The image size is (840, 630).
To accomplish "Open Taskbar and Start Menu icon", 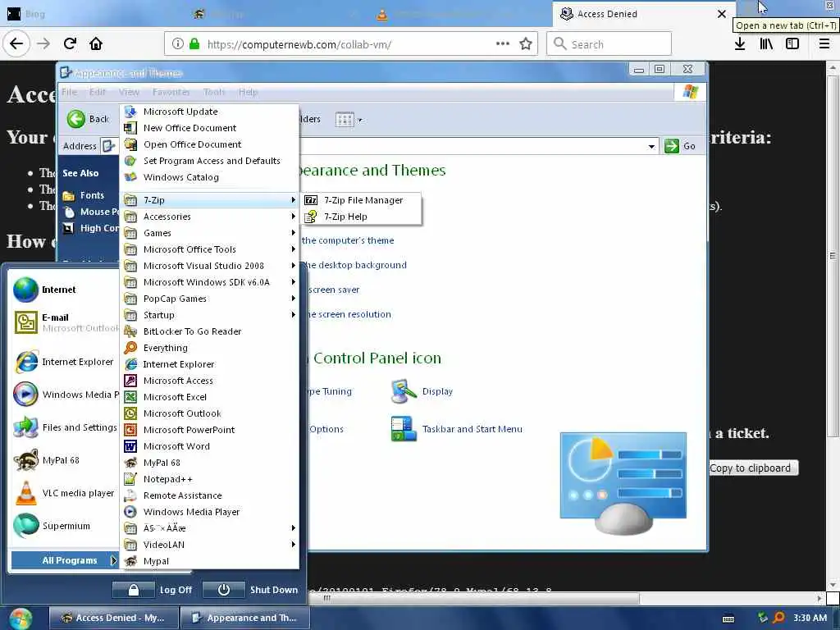I will tap(456, 429).
